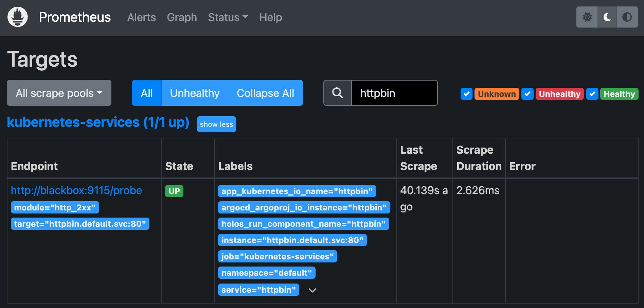
Task: Select browser-preferred theme half-circle icon
Action: click(x=627, y=17)
